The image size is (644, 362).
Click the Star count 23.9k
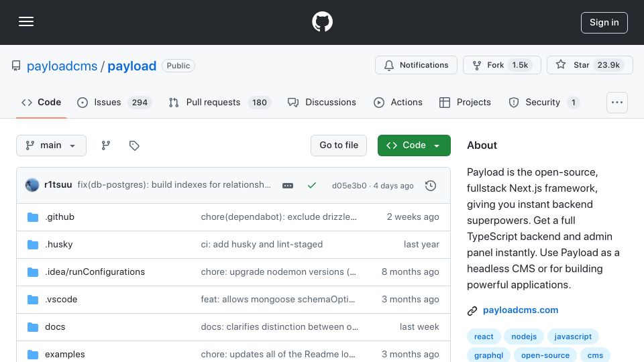point(608,65)
